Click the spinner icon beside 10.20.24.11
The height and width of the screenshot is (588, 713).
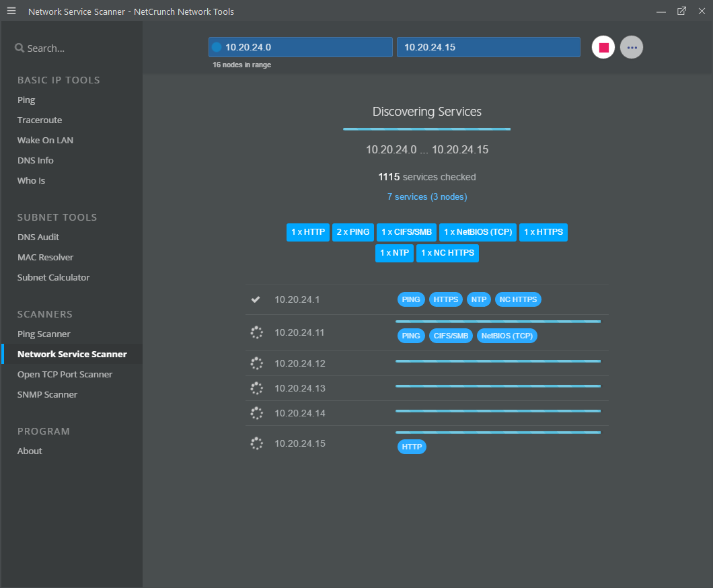(x=256, y=332)
